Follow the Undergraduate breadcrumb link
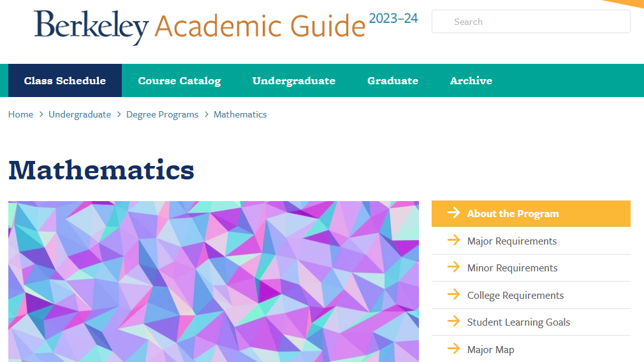 (80, 114)
